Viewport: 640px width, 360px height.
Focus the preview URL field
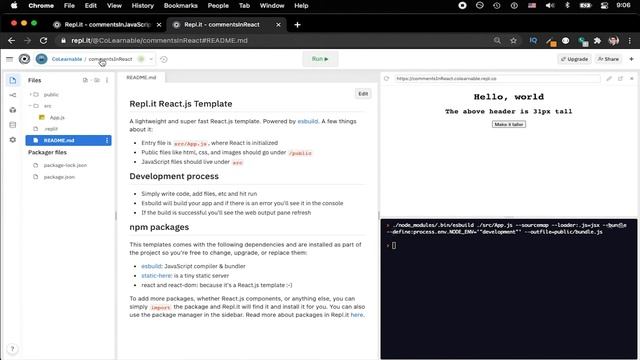[x=497, y=78]
